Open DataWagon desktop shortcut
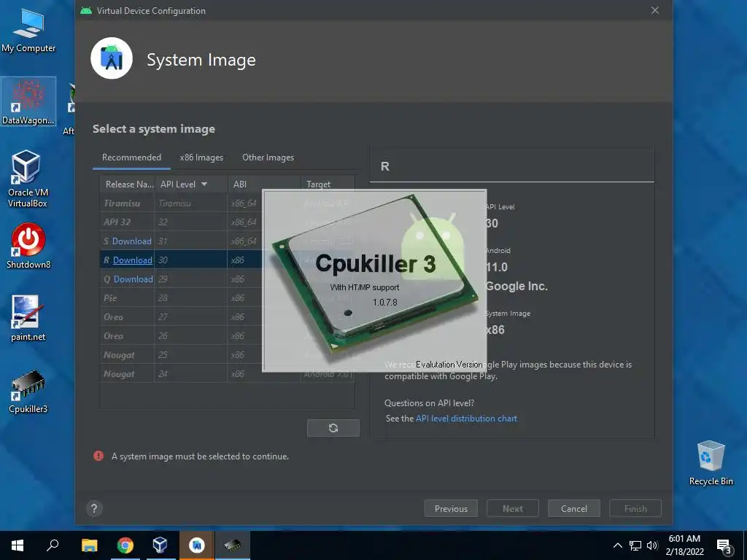This screenshot has height=560, width=747. click(28, 102)
